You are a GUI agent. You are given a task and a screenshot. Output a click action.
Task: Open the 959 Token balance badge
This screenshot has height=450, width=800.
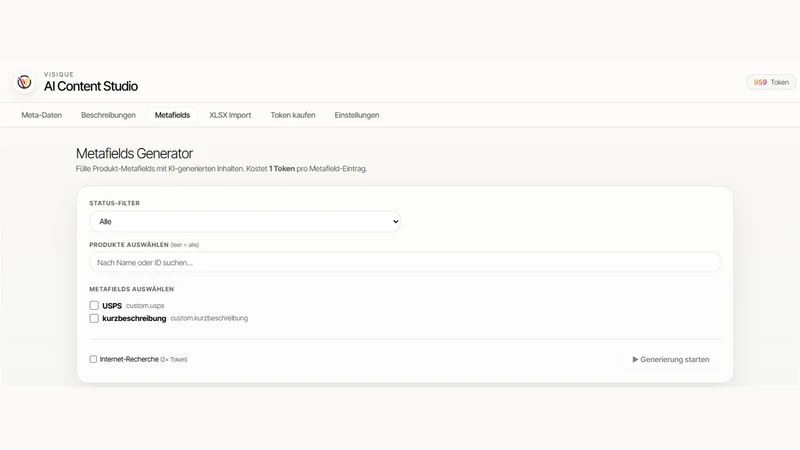coord(771,82)
